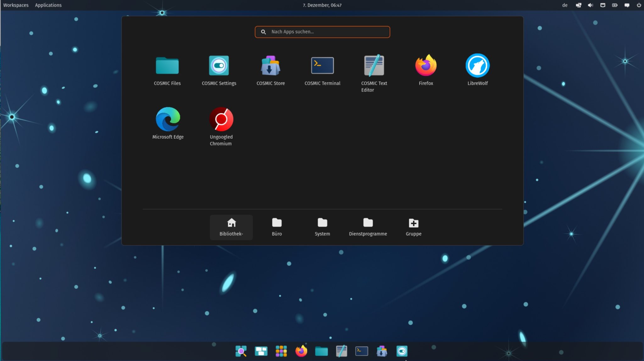644x361 pixels.
Task: Open COSMIC Settings from the dock
Action: coord(402,351)
